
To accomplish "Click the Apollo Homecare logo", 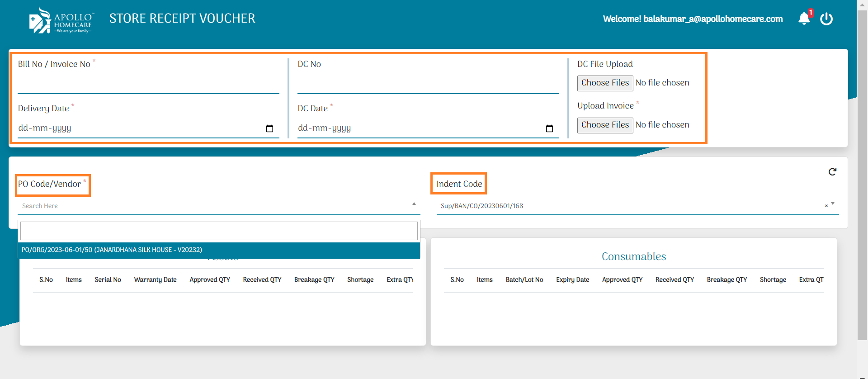I will point(61,21).
